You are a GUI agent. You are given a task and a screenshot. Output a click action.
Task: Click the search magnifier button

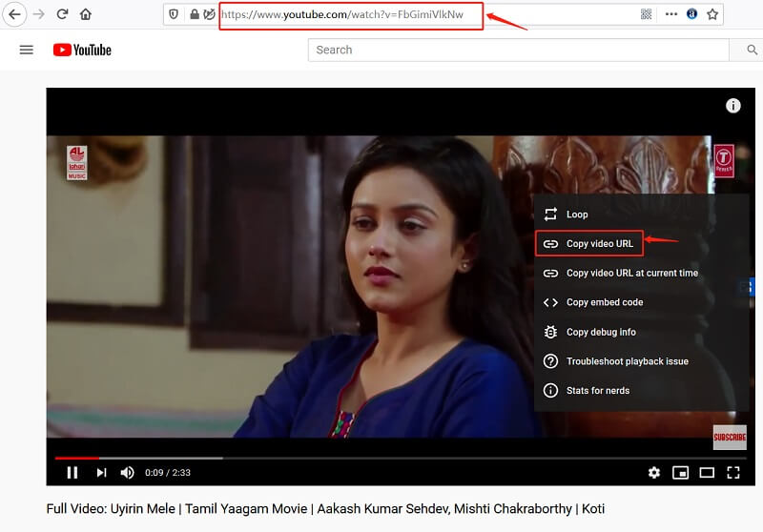click(752, 50)
